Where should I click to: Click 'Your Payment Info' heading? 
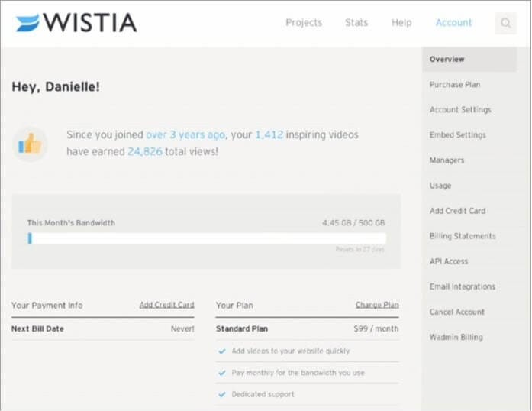[x=47, y=306]
